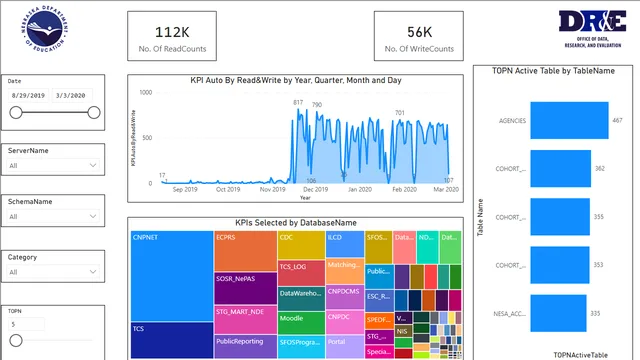Select the ECPRS treemap tile
Screen dimensions: 640x360
(x=246, y=251)
